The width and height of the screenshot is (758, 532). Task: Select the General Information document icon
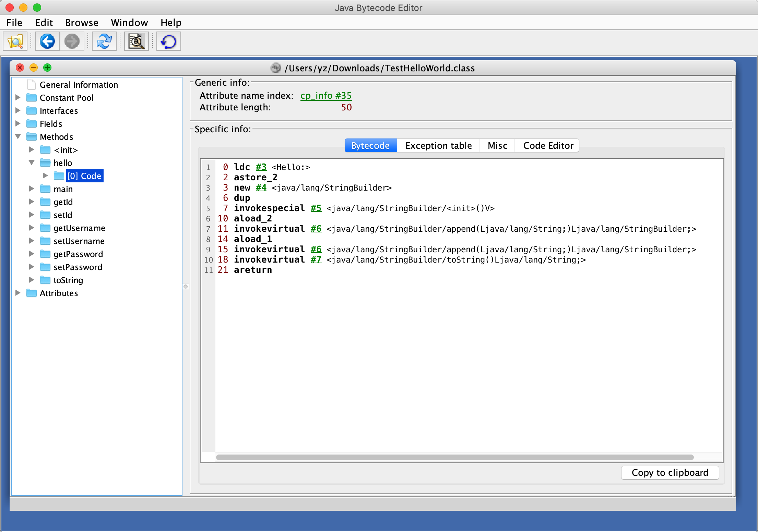[32, 85]
